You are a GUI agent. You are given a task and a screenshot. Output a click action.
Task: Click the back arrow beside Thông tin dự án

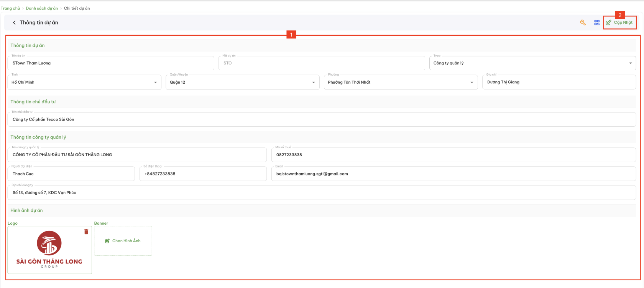14,23
